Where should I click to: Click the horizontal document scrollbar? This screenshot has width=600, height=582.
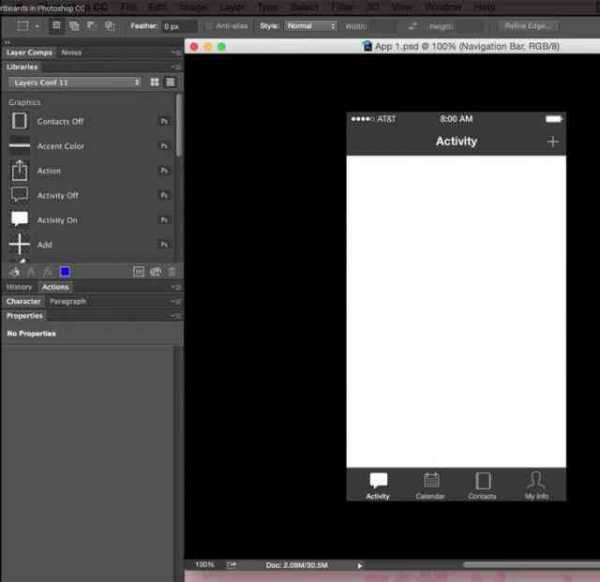pyautogui.click(x=531, y=564)
